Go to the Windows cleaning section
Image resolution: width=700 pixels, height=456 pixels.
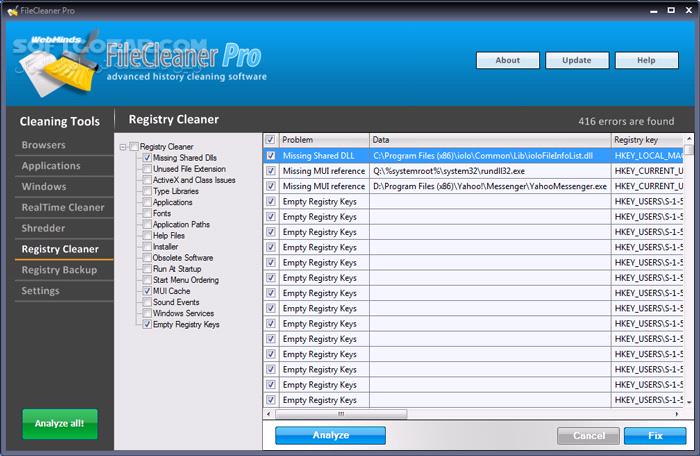coord(44,187)
